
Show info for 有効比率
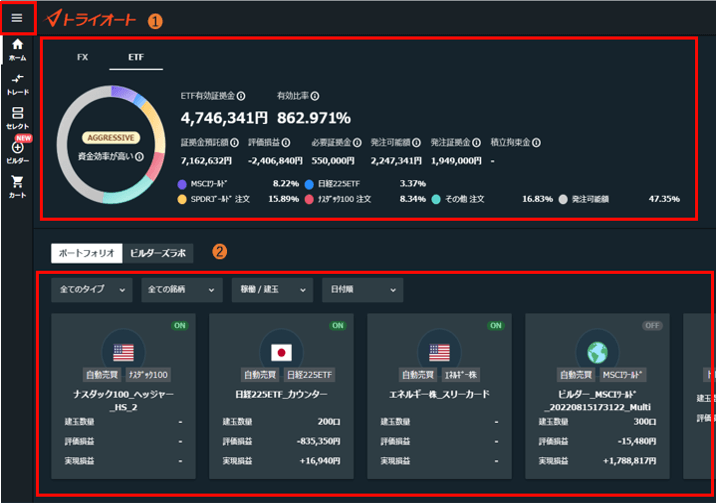(x=315, y=96)
